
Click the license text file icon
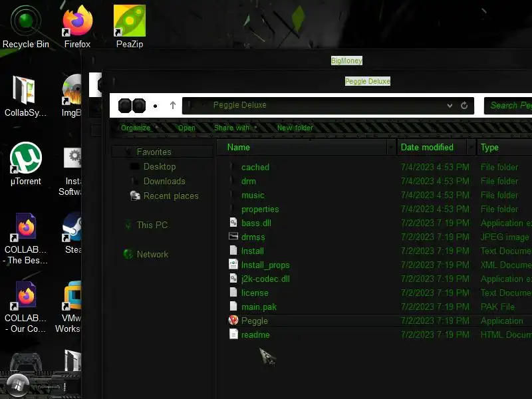click(x=233, y=292)
